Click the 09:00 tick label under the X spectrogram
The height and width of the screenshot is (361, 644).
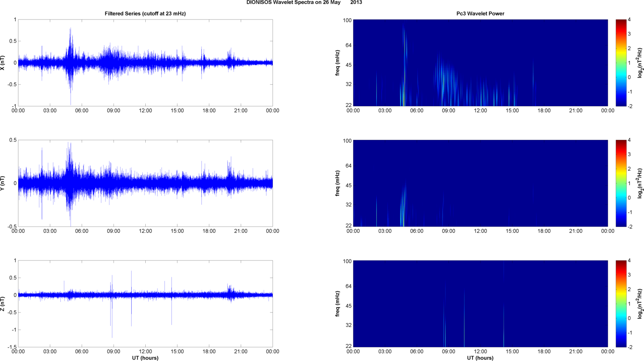[x=448, y=111]
